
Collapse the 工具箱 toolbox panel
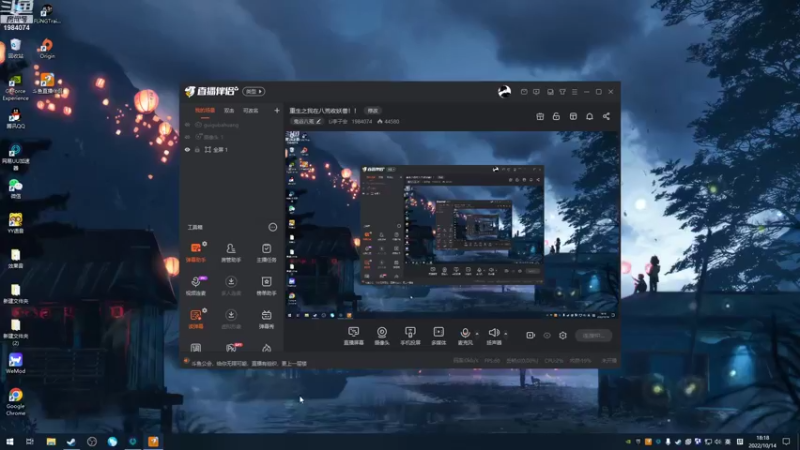point(272,227)
